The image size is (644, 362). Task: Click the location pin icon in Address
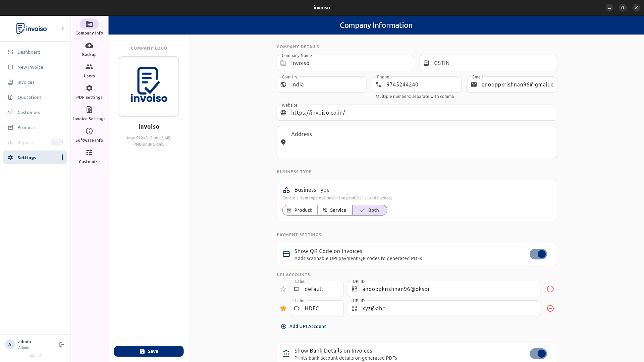click(x=283, y=142)
